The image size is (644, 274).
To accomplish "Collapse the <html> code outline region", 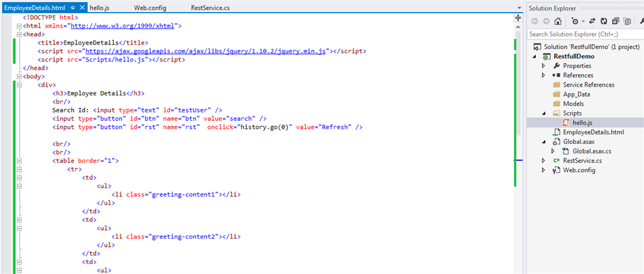I will pos(19,26).
